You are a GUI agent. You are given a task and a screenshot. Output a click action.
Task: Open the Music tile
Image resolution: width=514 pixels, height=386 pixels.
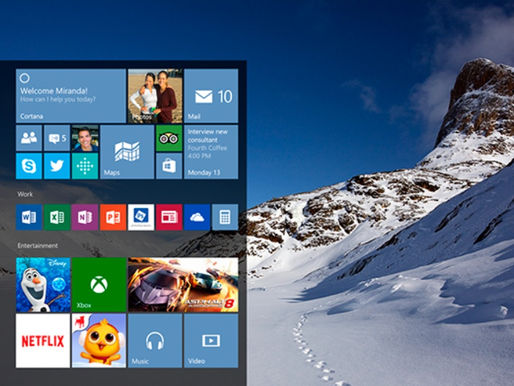(x=155, y=341)
